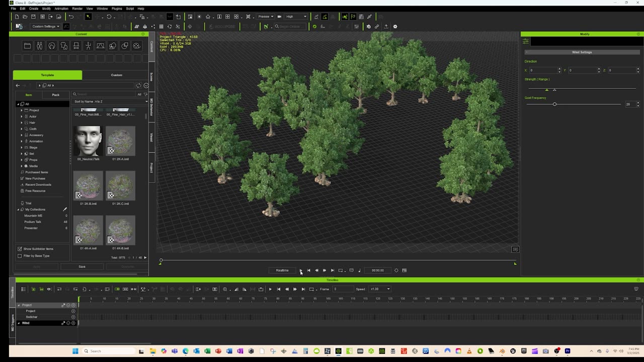Expand the Actor tree node
Screen dimensions: 644x362
point(22,117)
